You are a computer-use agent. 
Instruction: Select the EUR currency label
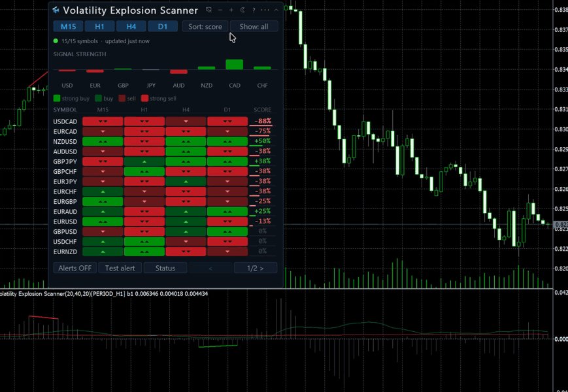[95, 86]
